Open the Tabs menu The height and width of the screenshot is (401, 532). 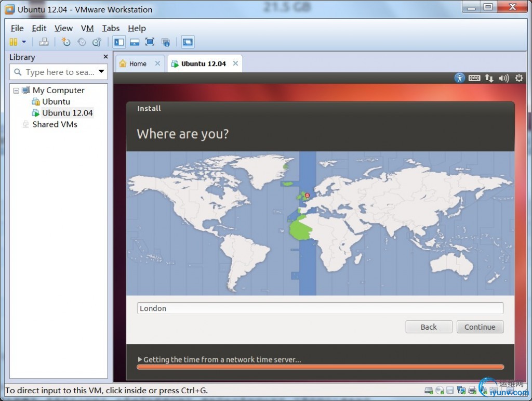111,28
